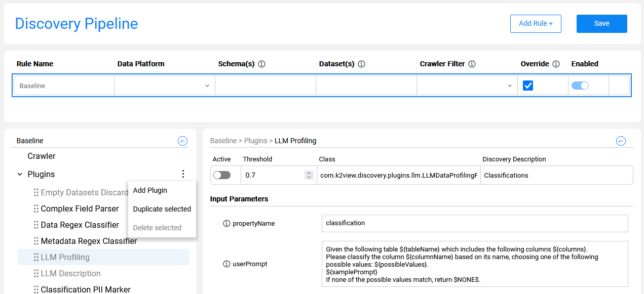Image resolution: width=644 pixels, height=294 pixels.
Task: Select the Data Regex Classifier plugin
Action: (x=80, y=225)
